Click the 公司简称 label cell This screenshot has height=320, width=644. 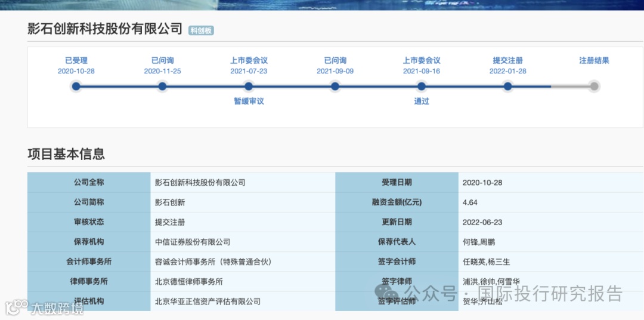pos(89,202)
